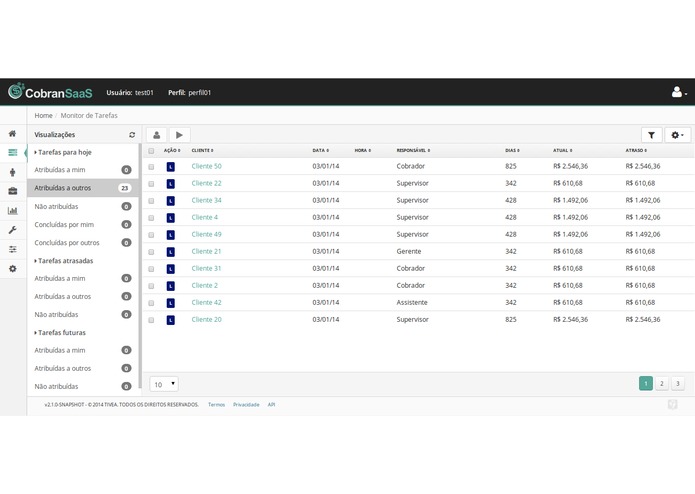
Task: Go to the home icon in sidebar
Action: [12, 133]
